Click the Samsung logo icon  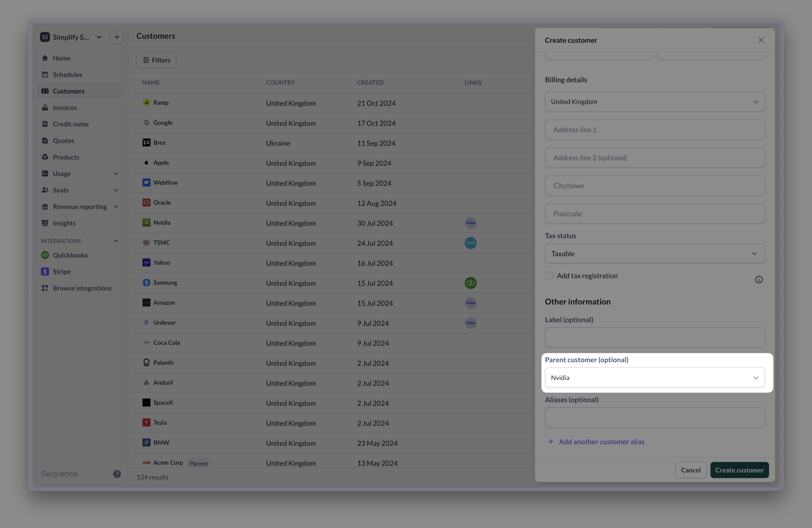[x=146, y=282]
